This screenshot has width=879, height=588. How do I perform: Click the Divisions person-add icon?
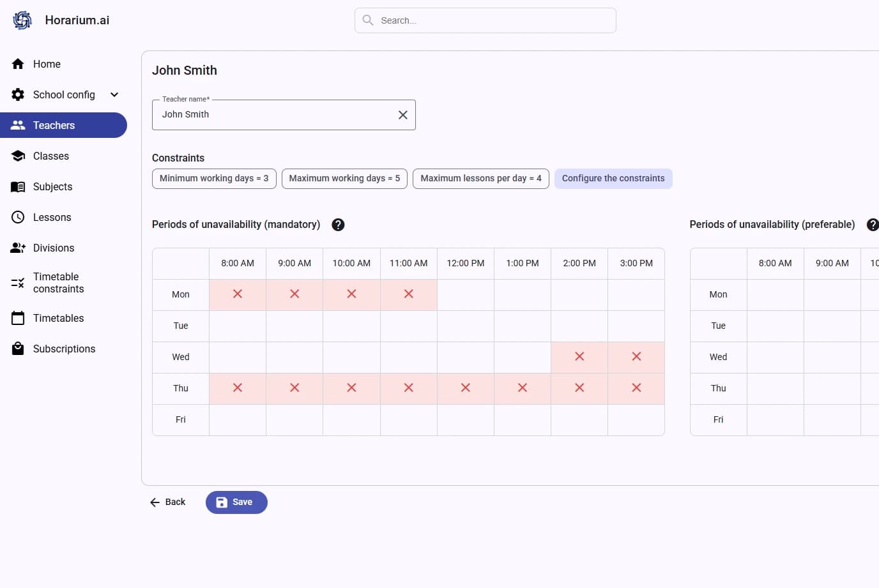(x=18, y=248)
